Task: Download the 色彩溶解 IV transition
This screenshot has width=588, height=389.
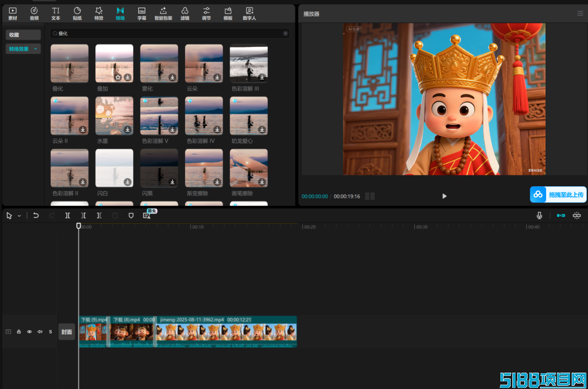Action: point(217,130)
